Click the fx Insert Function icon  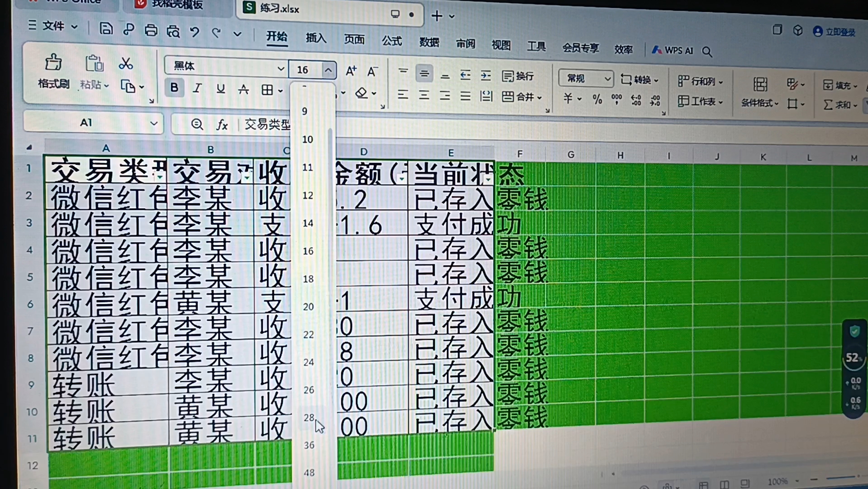pyautogui.click(x=222, y=125)
